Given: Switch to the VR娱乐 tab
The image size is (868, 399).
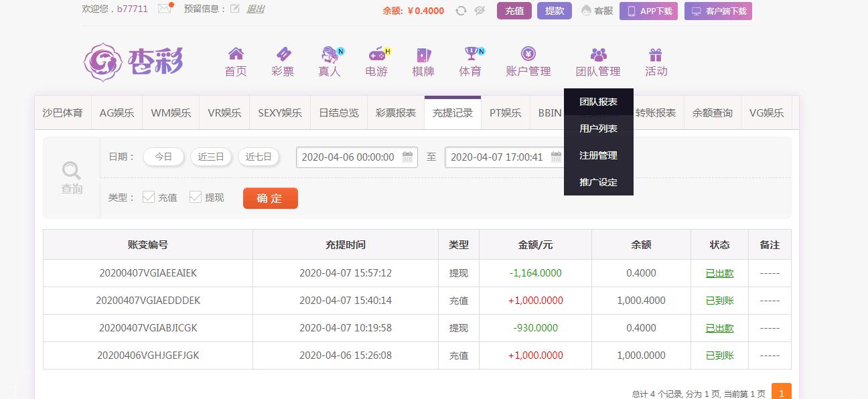Looking at the screenshot, I should (x=224, y=113).
